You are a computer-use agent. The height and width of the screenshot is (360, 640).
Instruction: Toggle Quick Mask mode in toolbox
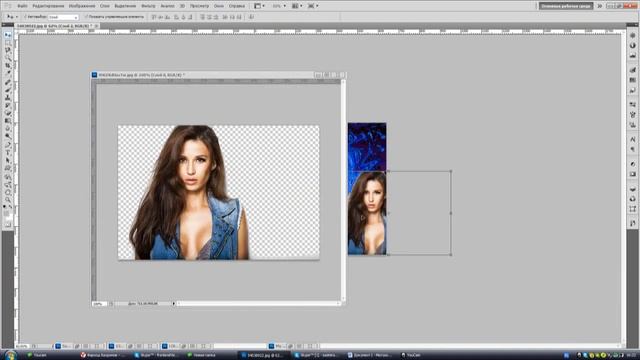coord(8,224)
